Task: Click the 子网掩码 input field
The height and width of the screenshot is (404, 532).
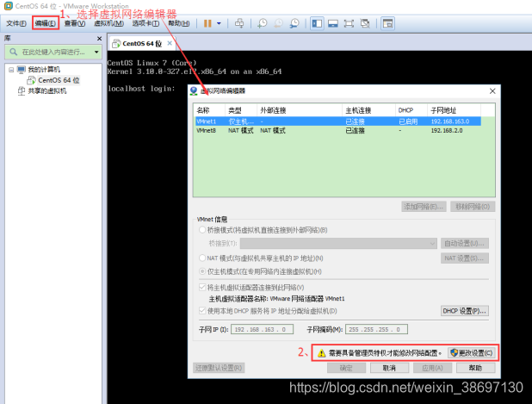Action: [x=376, y=329]
